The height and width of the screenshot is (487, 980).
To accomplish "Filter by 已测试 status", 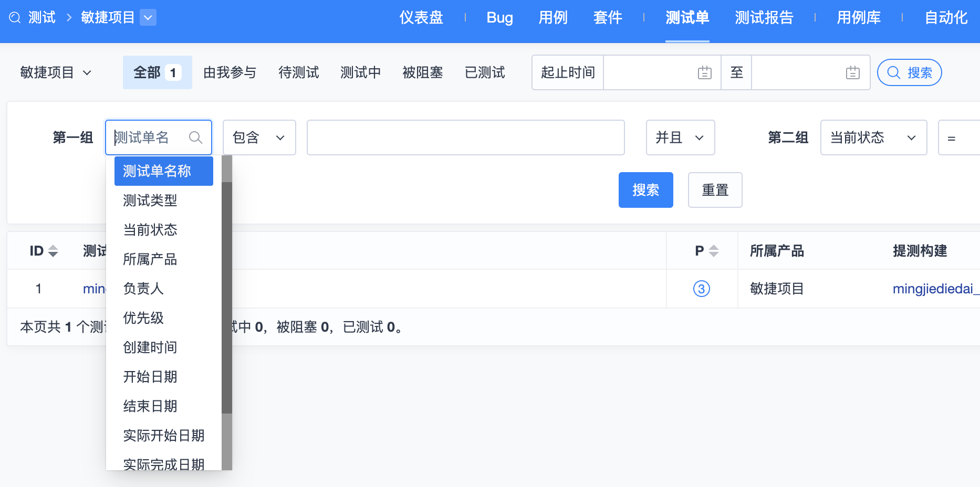I will click(x=485, y=72).
